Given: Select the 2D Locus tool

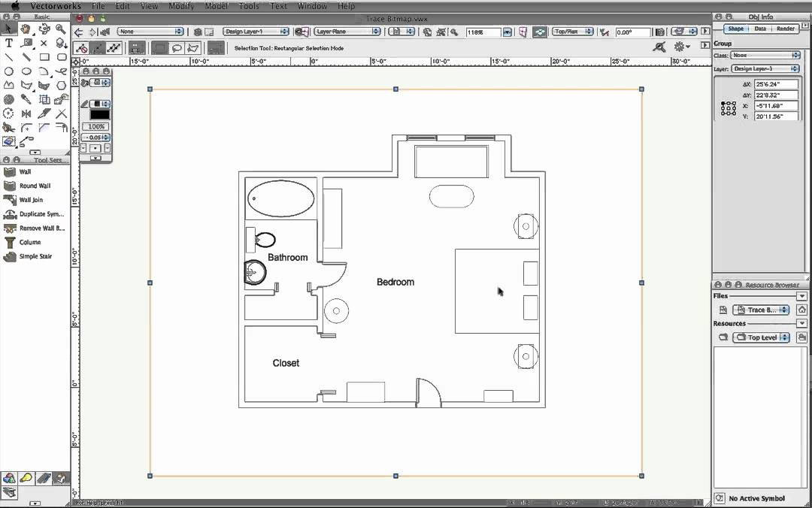Looking at the screenshot, I should click(44, 43).
